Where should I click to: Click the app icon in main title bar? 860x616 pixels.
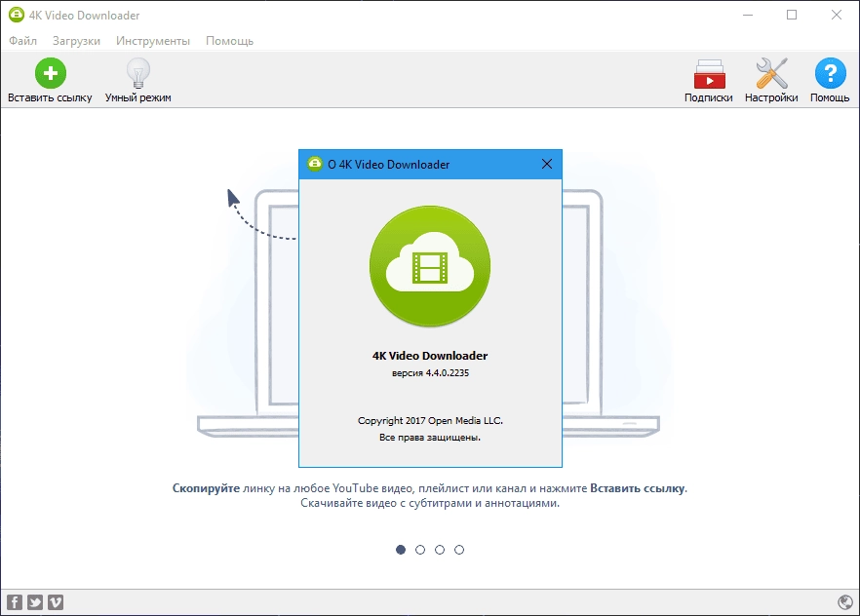17,15
